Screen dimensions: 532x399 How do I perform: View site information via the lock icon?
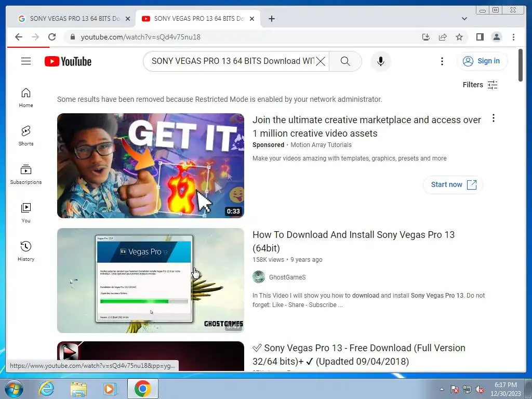(72, 37)
